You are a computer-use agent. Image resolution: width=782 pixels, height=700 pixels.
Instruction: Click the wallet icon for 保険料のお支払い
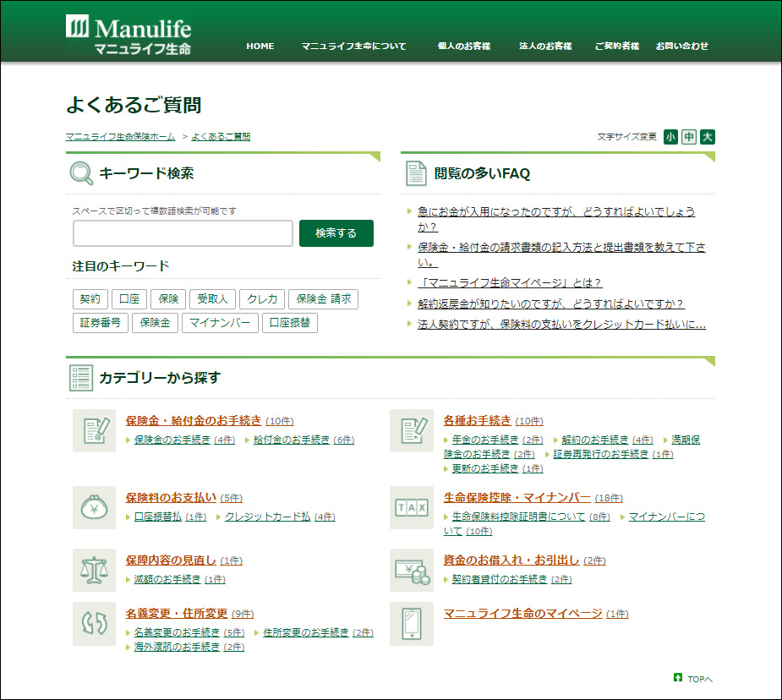click(94, 507)
